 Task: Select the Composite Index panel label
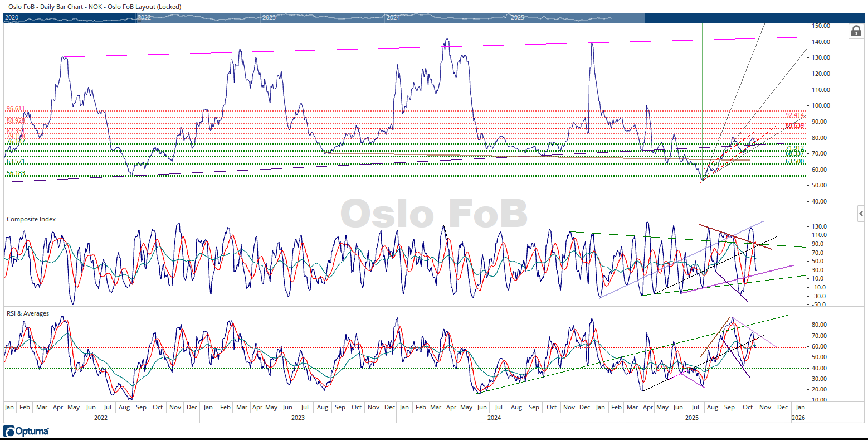pos(31,219)
